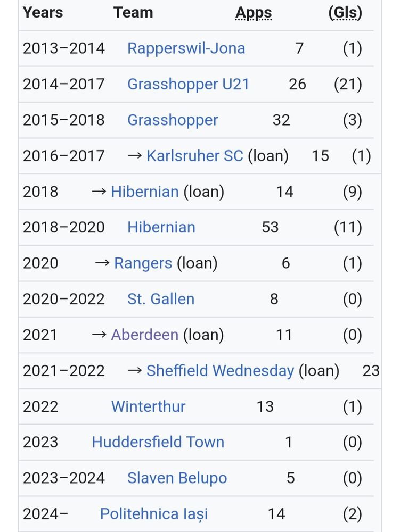This screenshot has width=400, height=532.
Task: Open the Karlsruher SC link
Action: pos(194,156)
